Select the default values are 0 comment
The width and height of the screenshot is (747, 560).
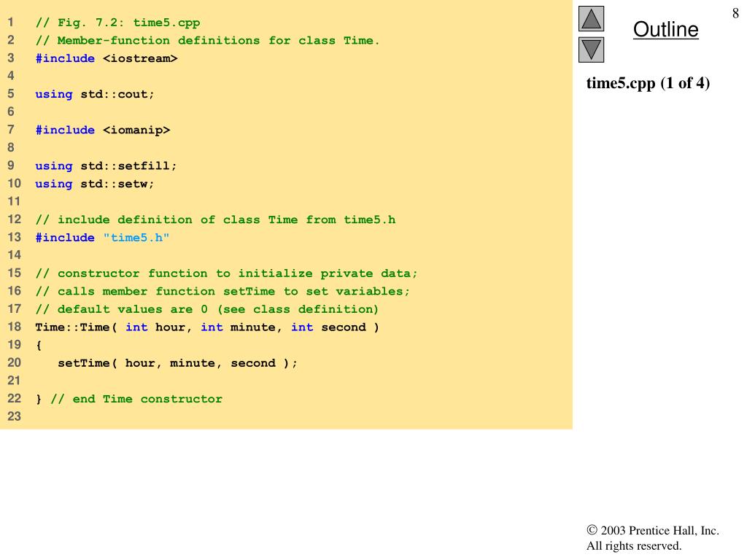(206, 309)
